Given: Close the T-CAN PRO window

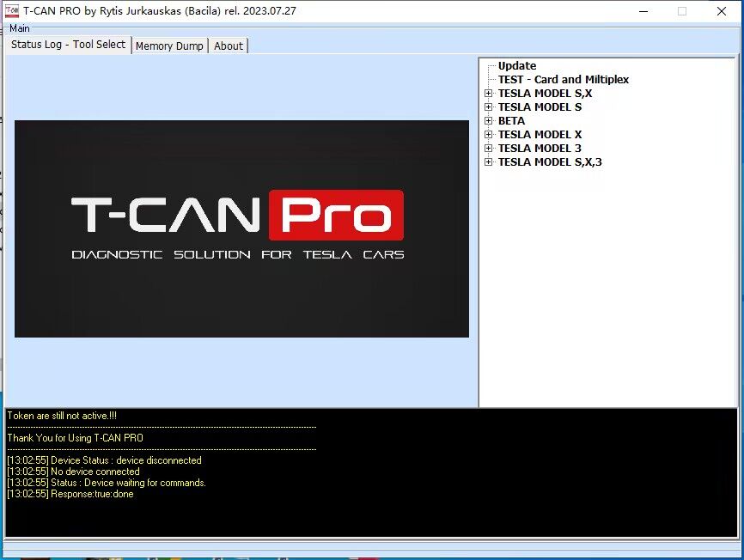Looking at the screenshot, I should (722, 11).
